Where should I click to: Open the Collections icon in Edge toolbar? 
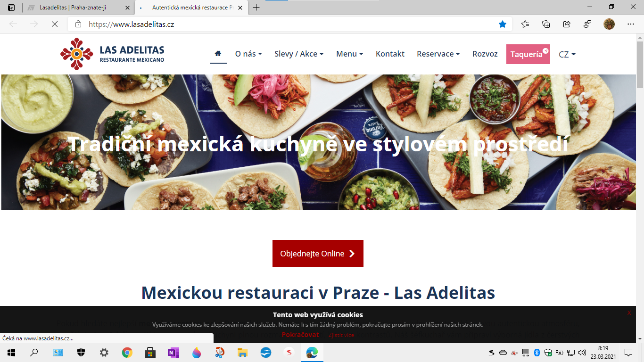(546, 24)
